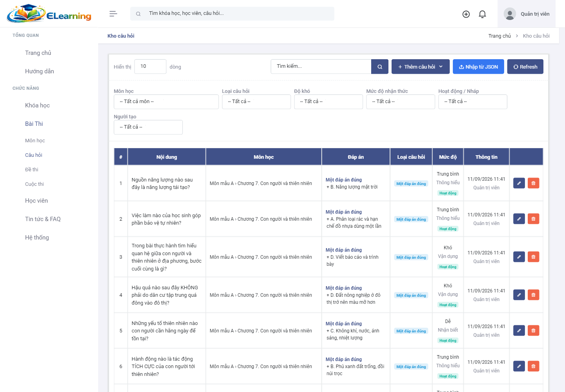Open the Mức độ nhận thức dropdown
Screen dimensions: 565x392
pos(401,102)
